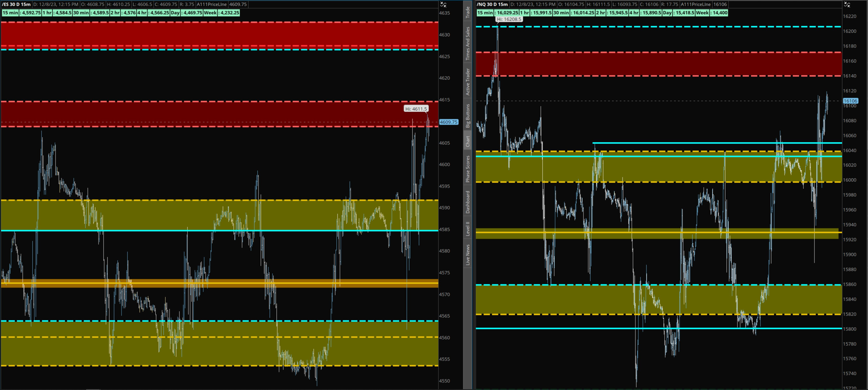
Task: Open the Phase Scores panel
Action: coord(468,168)
